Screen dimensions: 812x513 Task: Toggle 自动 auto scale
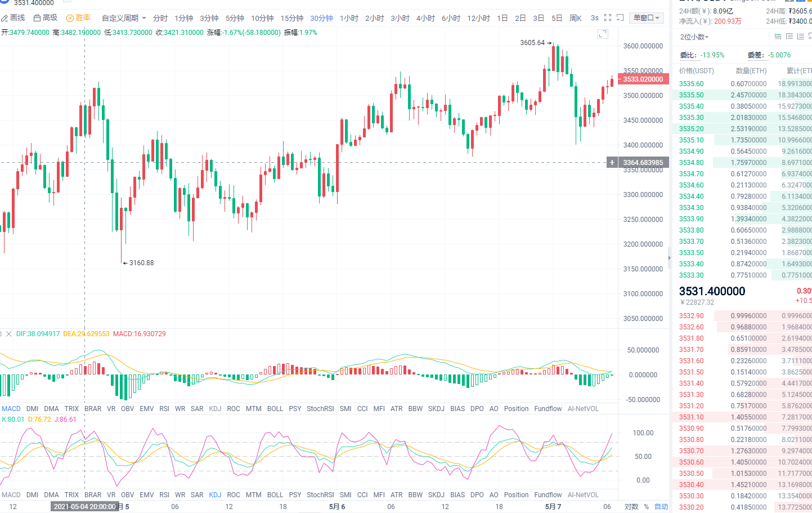pos(661,507)
